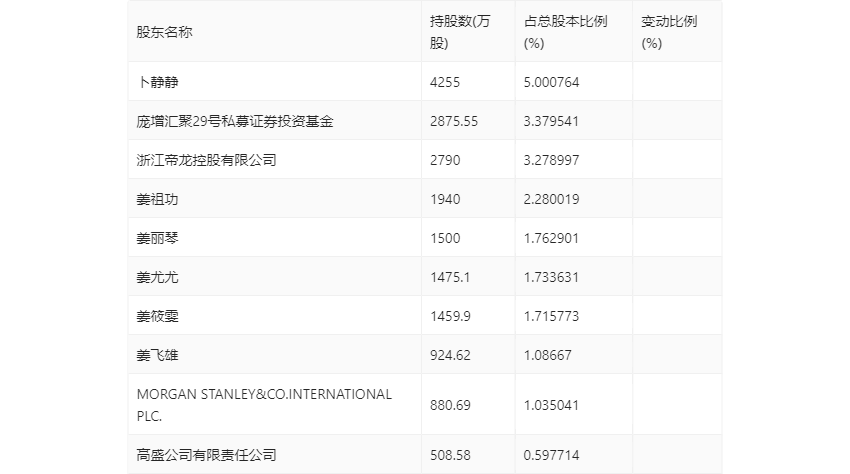This screenshot has width=850, height=474.
Task: Select shareholder 高盛公司有限责任公司
Action: (x=207, y=455)
